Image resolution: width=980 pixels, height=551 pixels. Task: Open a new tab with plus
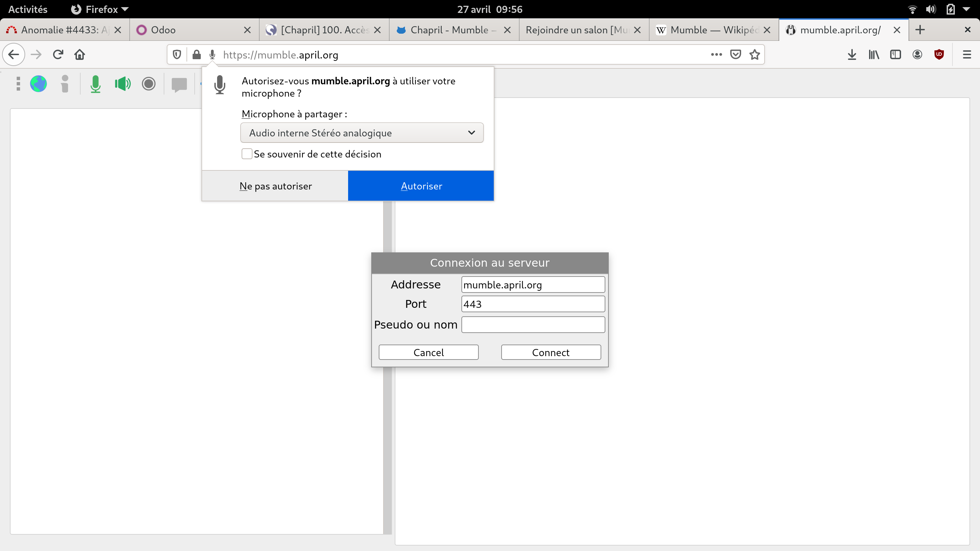(920, 30)
